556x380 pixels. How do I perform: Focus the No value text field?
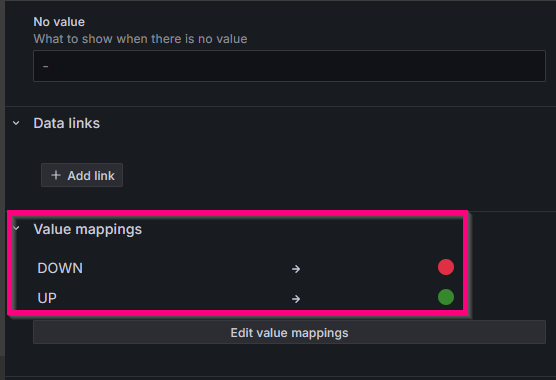tap(289, 66)
